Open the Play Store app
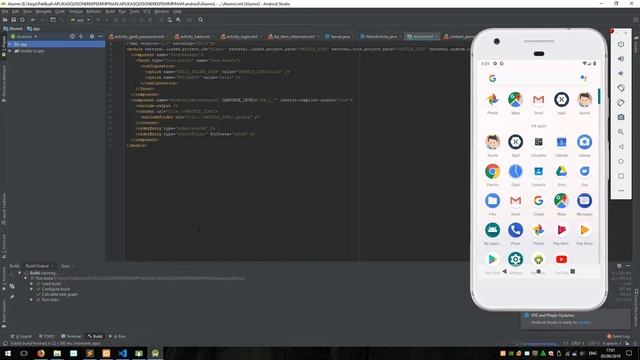The image size is (640, 360). coord(493,259)
